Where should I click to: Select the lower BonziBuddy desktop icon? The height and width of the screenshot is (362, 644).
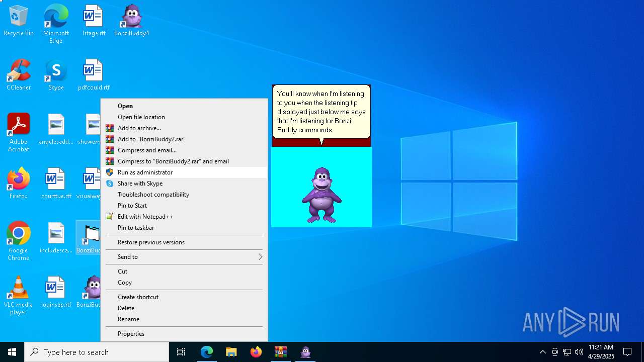pos(89,293)
